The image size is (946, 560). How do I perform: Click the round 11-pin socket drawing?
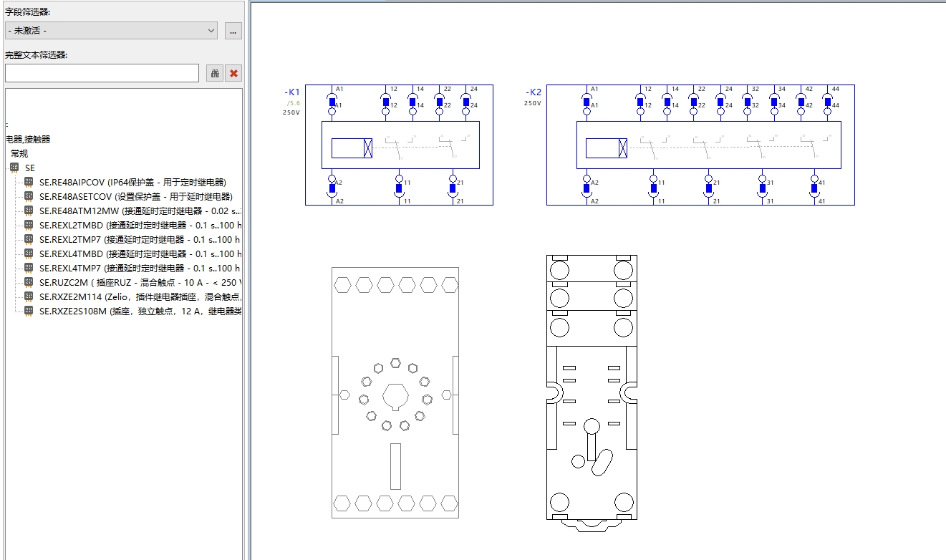pos(395,392)
